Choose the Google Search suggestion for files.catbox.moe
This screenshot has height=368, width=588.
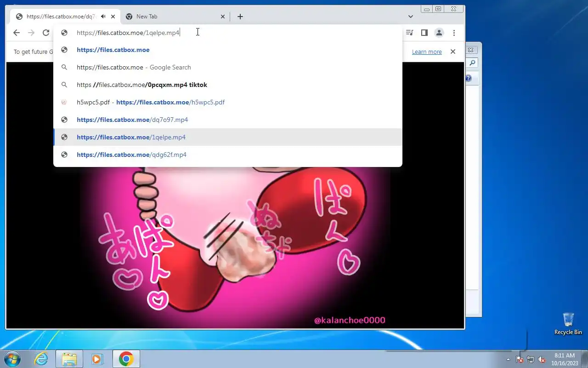228,67
